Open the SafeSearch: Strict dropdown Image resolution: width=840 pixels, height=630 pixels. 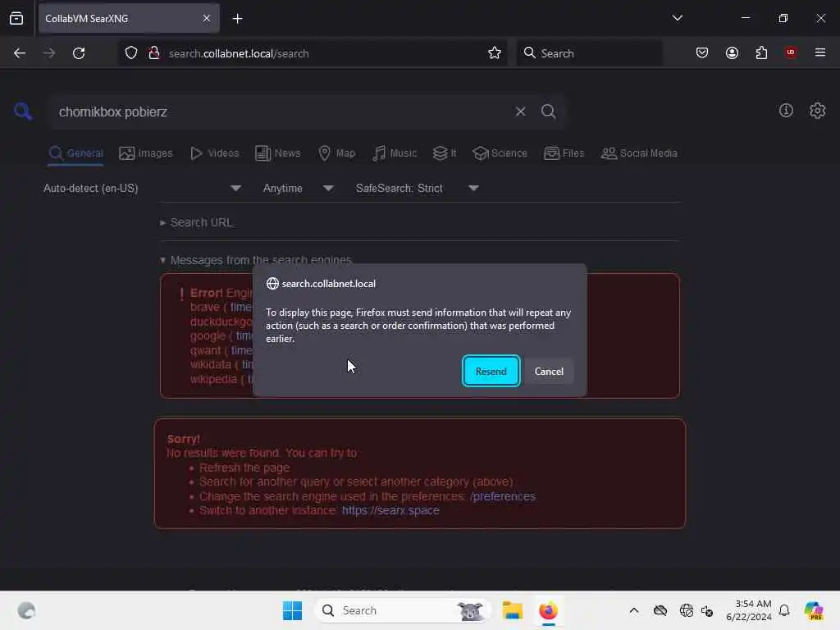click(417, 189)
